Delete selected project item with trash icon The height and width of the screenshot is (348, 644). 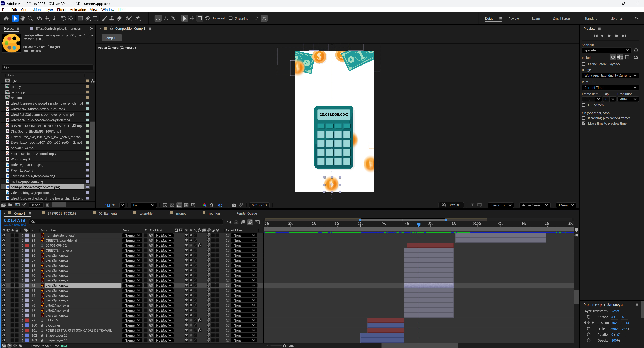[x=47, y=205]
